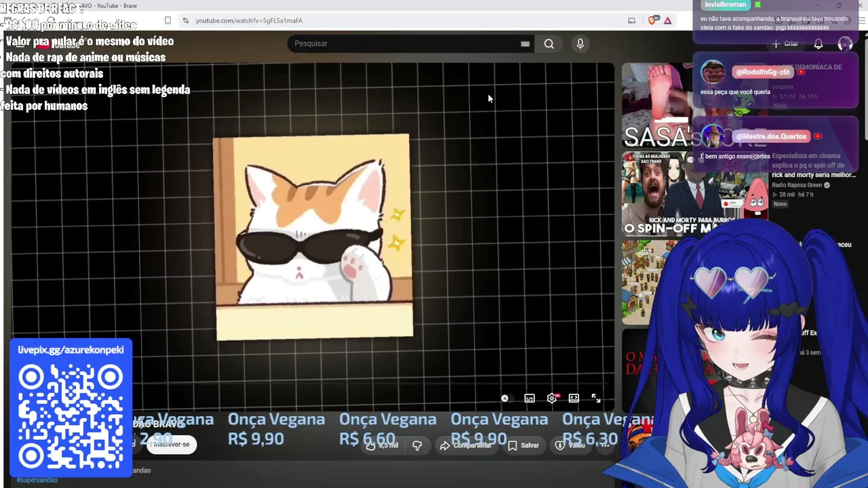Click the YouTube search magnifier button
Image resolution: width=868 pixels, height=488 pixels.
[549, 44]
